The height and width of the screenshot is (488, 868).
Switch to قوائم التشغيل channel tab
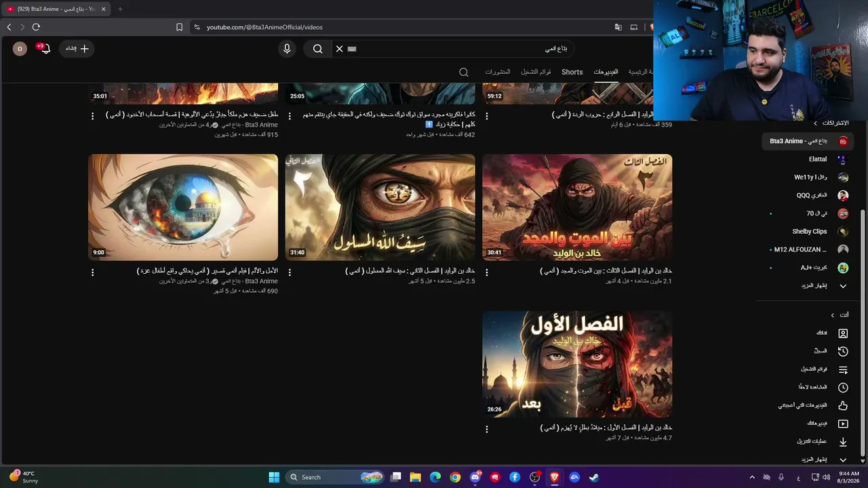tap(536, 72)
